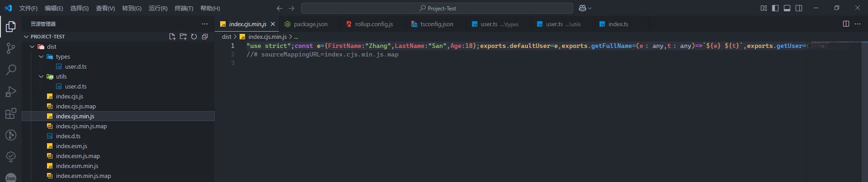Switch to the package.json tab

point(310,24)
